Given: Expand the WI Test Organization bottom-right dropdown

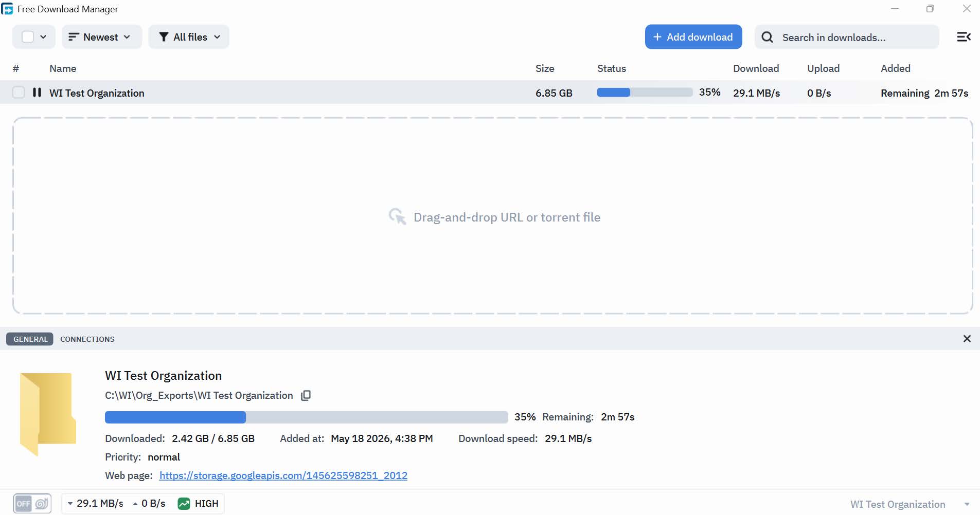Looking at the screenshot, I should [967, 504].
